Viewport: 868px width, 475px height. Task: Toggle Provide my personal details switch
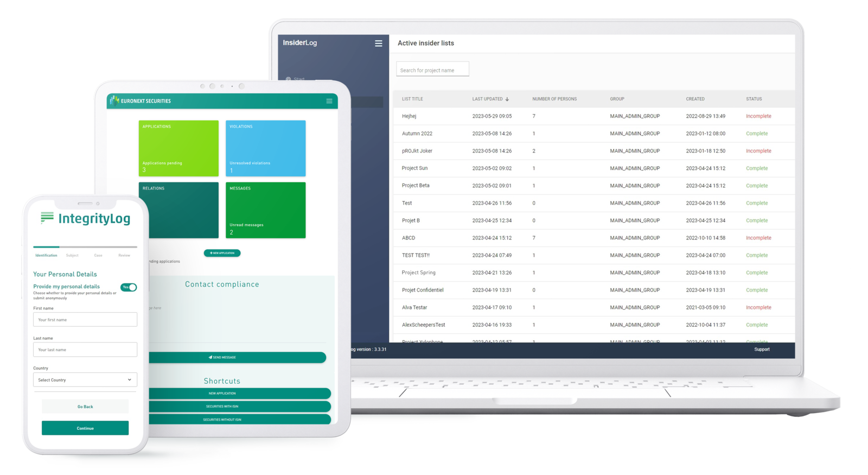[x=129, y=287]
